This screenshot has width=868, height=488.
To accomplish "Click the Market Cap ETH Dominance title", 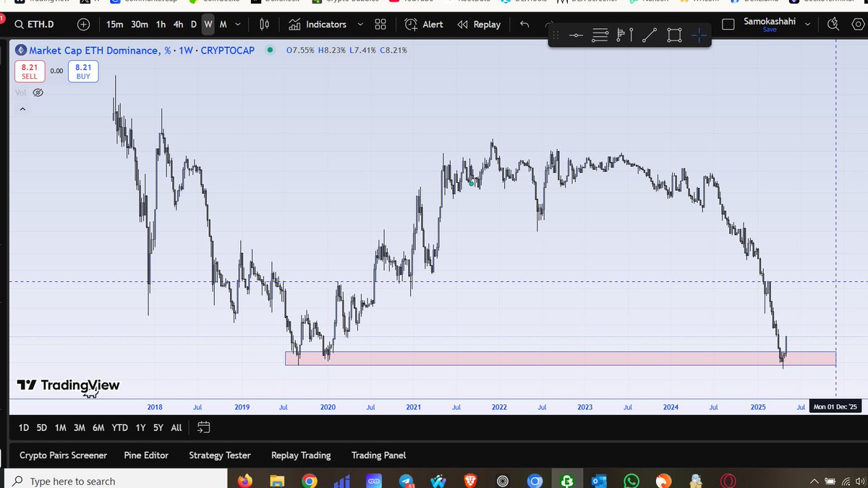I will coord(141,51).
